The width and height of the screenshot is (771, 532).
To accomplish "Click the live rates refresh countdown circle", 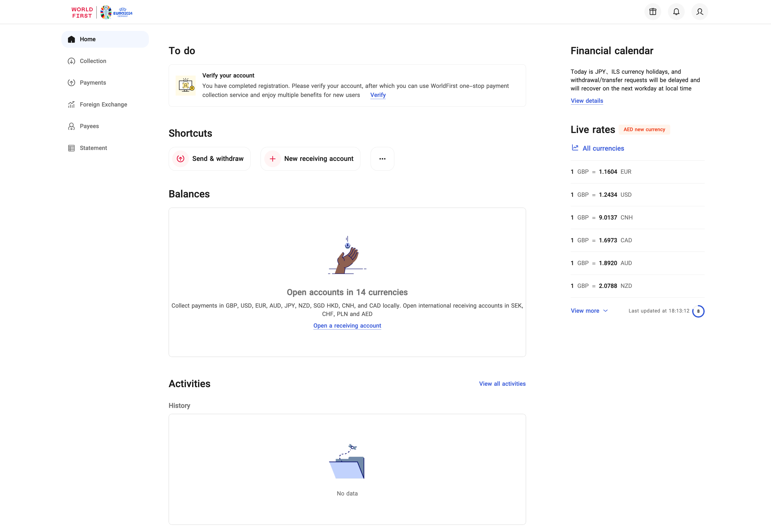I will coord(698,311).
